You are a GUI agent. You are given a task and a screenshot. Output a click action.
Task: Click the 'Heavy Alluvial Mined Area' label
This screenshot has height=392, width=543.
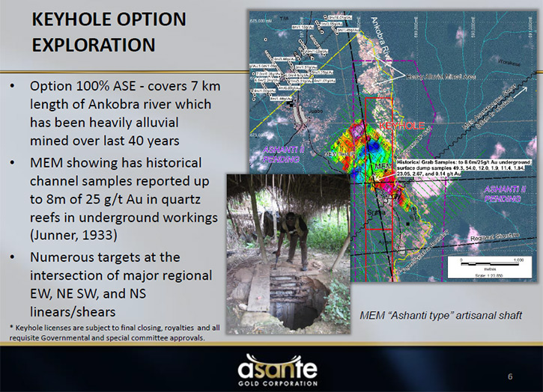coord(440,77)
